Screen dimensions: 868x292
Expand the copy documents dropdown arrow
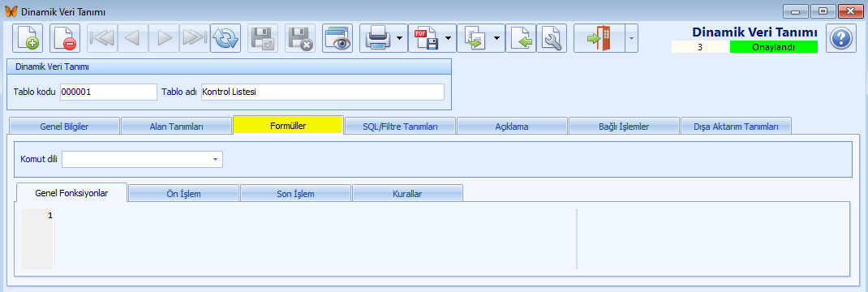coord(496,38)
